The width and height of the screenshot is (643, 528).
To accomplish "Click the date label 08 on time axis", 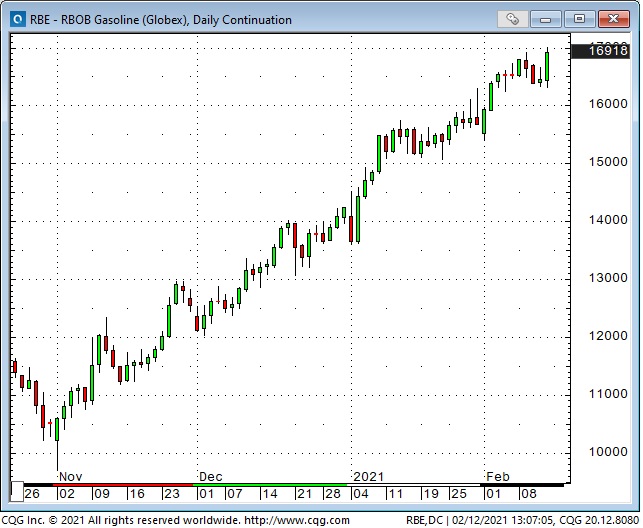I will coord(529,494).
